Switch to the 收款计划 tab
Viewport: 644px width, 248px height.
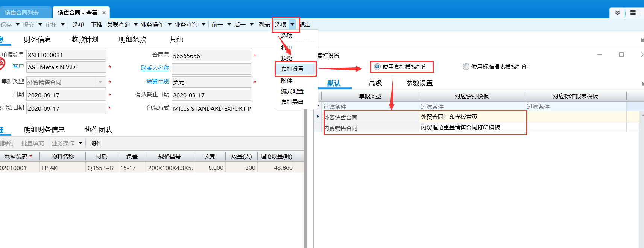85,40
